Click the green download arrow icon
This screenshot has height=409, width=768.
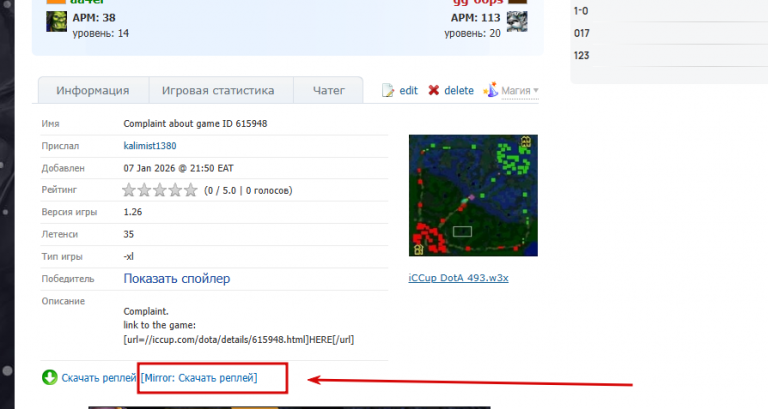tap(49, 377)
